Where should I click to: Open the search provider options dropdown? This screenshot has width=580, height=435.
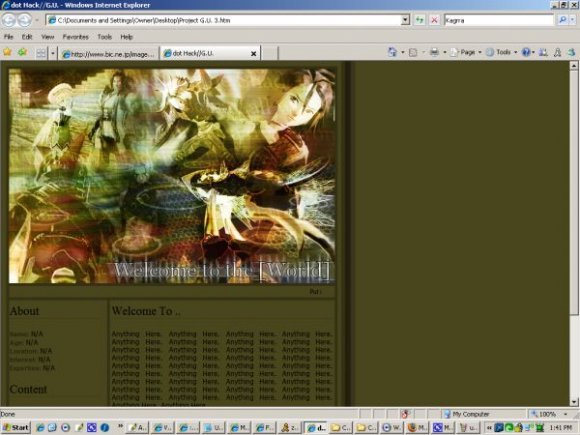pyautogui.click(x=573, y=20)
